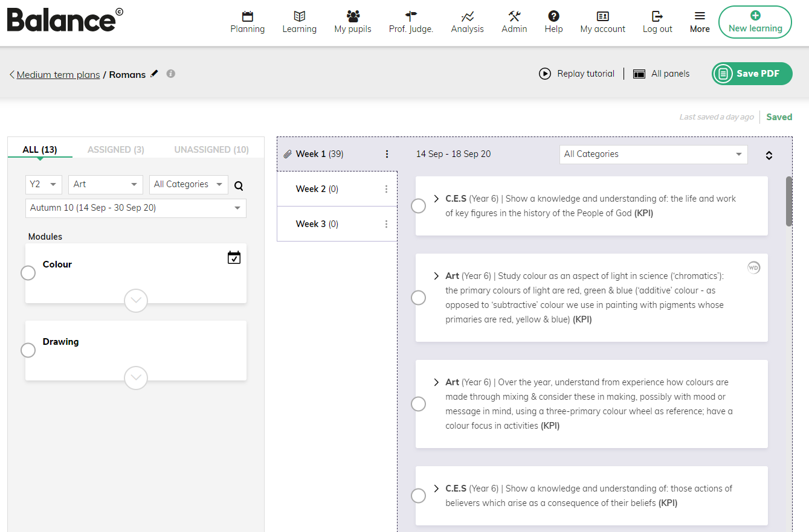Screen dimensions: 809x532
Task: Click the Modules heading text
Action: coord(45,237)
